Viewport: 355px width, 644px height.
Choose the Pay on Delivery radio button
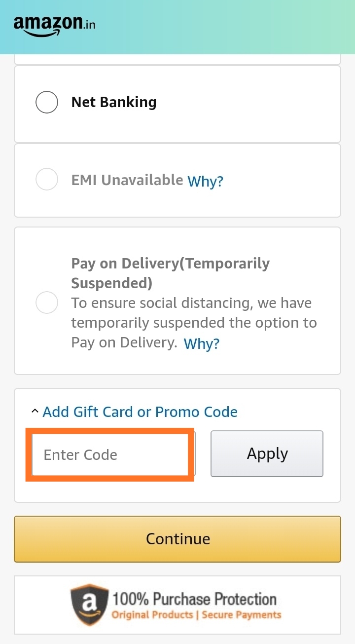click(47, 302)
